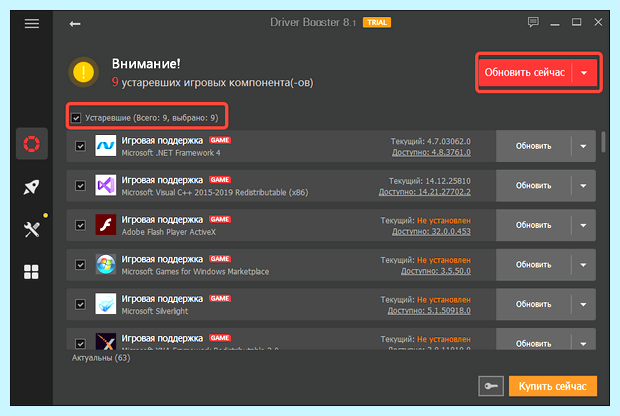The image size is (620, 416).
Task: Uncheck Microsoft .NET Framework 4 checkbox
Action: click(x=80, y=146)
